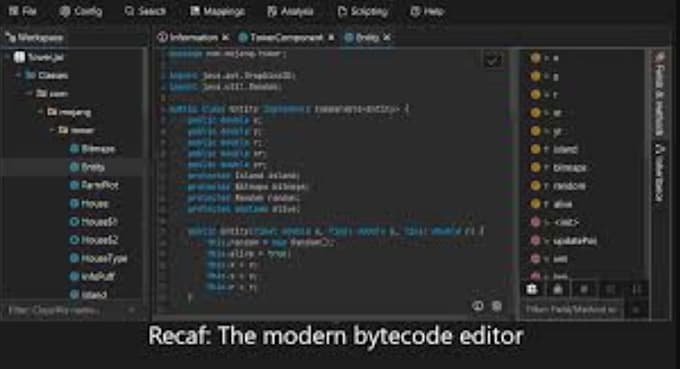
Task: Collapse the Classes tree node
Action: pyautogui.click(x=19, y=75)
